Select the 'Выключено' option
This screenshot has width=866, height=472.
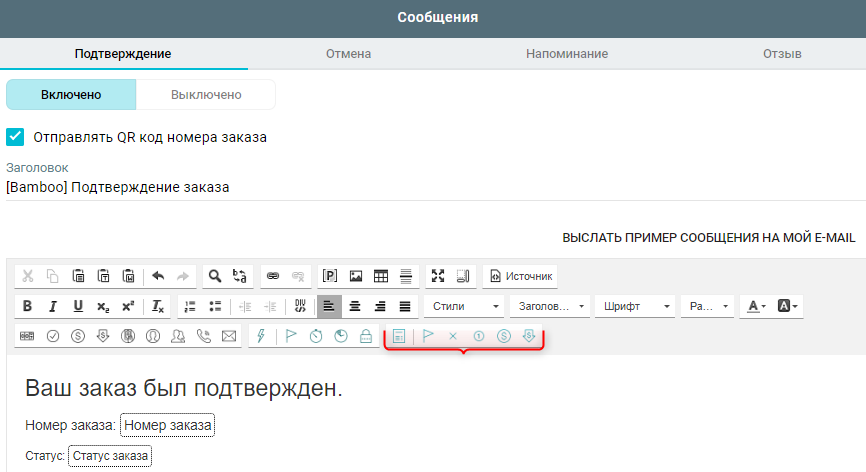(206, 94)
